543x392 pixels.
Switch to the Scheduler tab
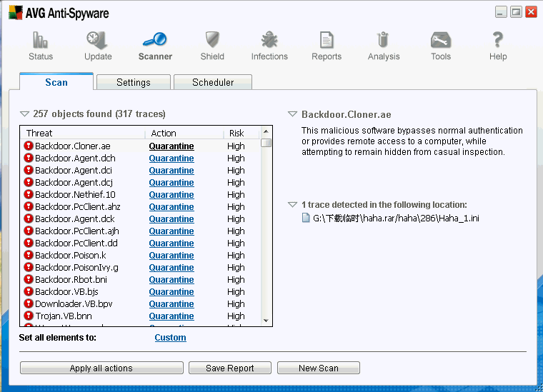tap(213, 82)
